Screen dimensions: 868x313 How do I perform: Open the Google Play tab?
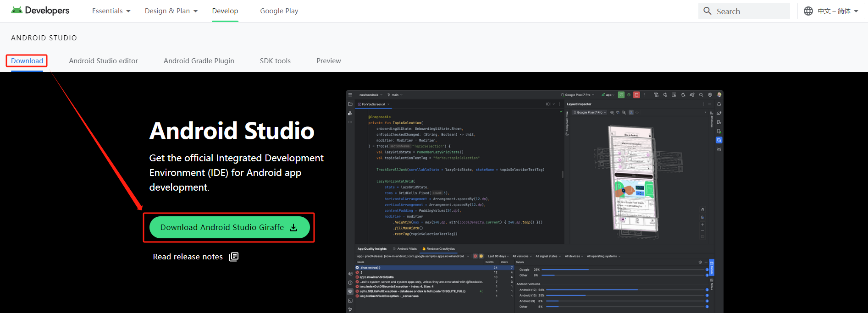pos(279,11)
